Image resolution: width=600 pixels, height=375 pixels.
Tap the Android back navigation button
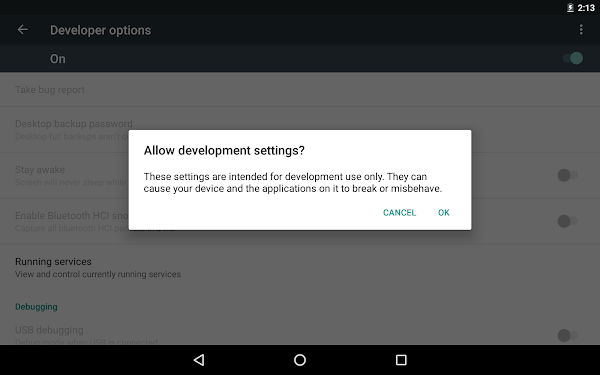click(199, 360)
